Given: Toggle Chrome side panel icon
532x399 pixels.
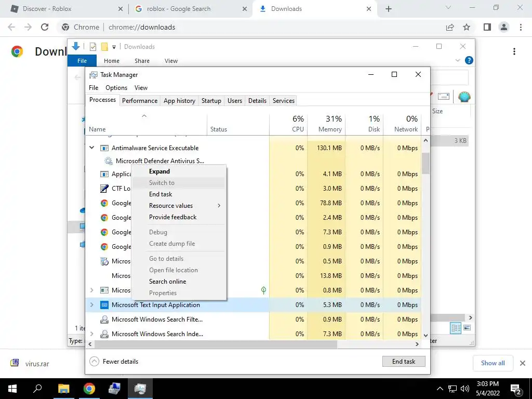Looking at the screenshot, I should pyautogui.click(x=487, y=27).
